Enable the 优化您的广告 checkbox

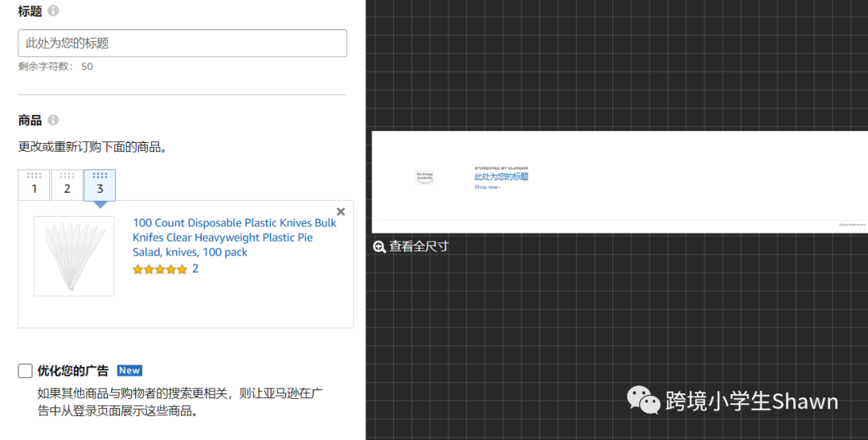click(26, 371)
